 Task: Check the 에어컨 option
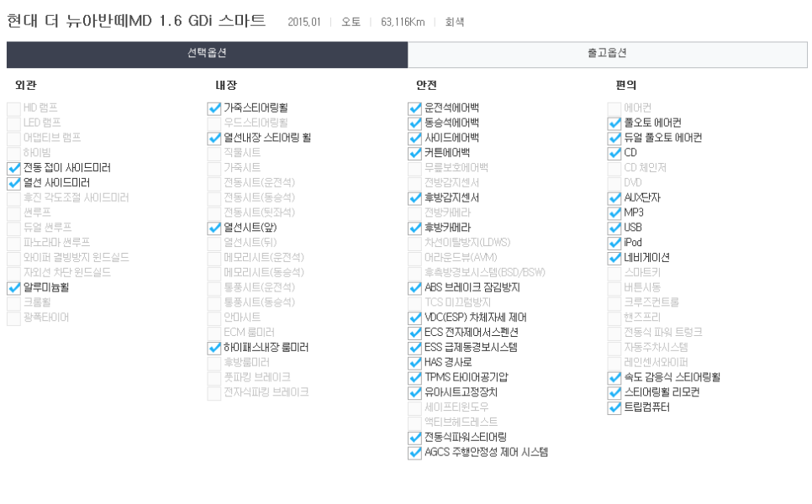(x=614, y=108)
